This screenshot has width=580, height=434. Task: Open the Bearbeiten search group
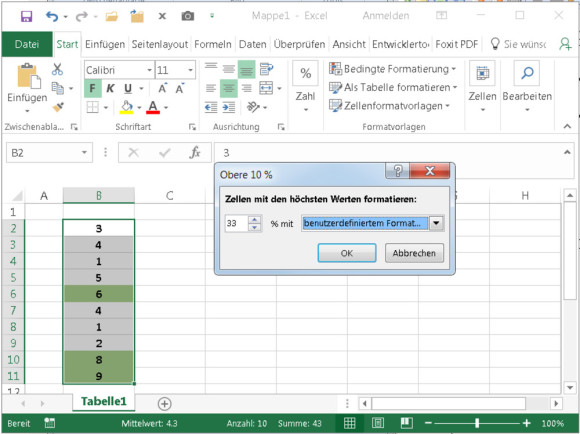click(527, 73)
